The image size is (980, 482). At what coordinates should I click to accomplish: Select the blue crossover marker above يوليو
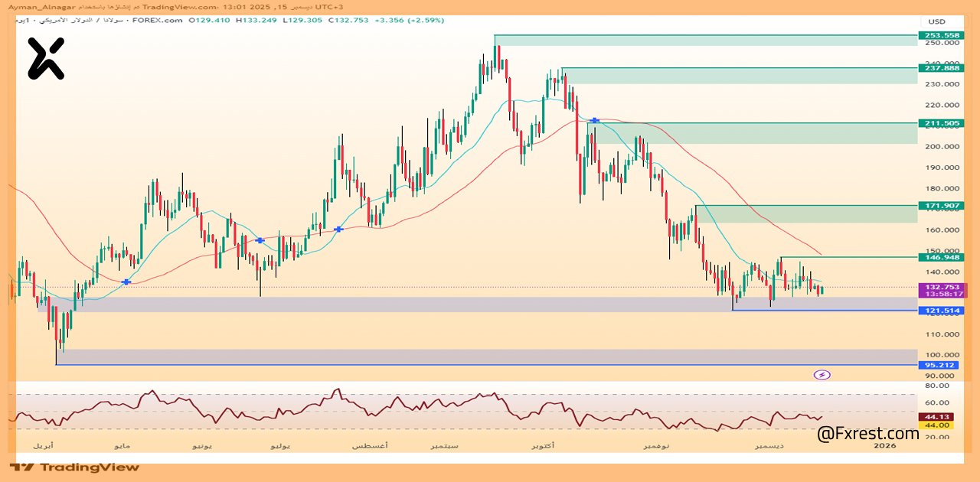pos(260,240)
